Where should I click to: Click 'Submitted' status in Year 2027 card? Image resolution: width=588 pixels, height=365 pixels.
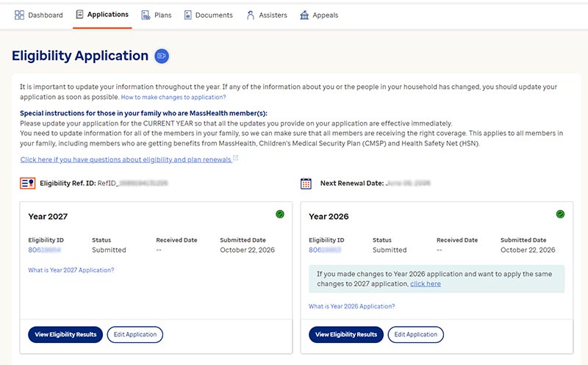(109, 250)
